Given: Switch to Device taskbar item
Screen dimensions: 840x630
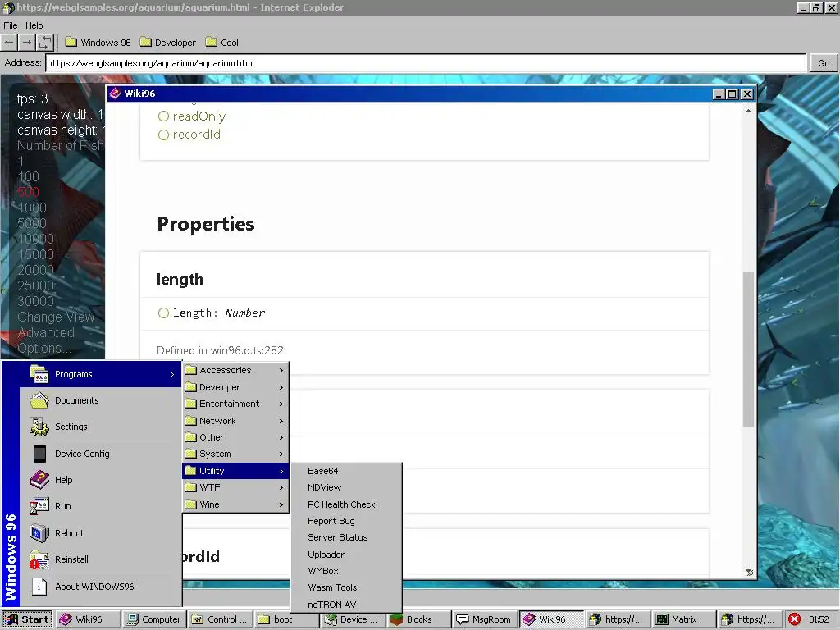Looking at the screenshot, I should (x=352, y=619).
